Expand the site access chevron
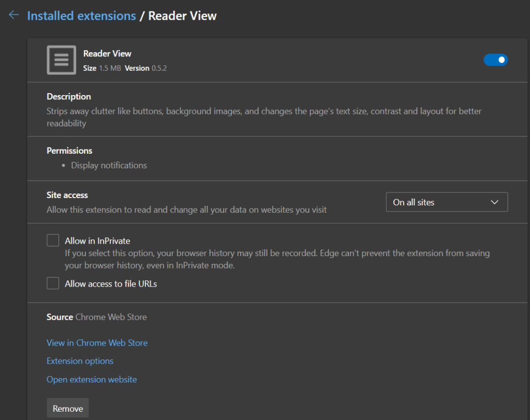 (494, 202)
